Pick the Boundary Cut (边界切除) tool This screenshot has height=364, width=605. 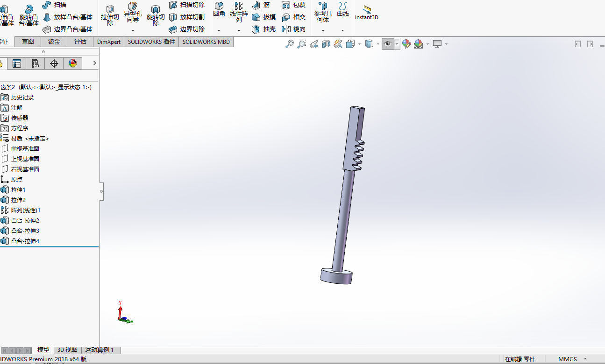186,29
